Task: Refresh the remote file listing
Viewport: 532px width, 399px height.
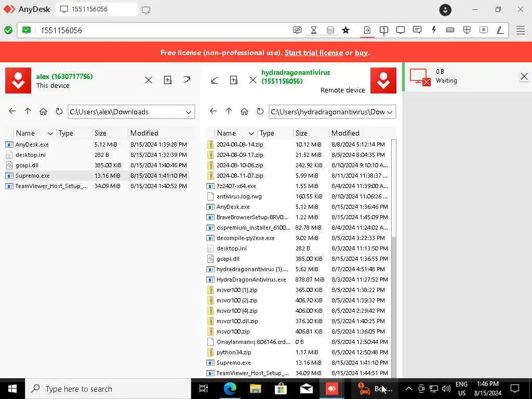Action: coord(260,111)
